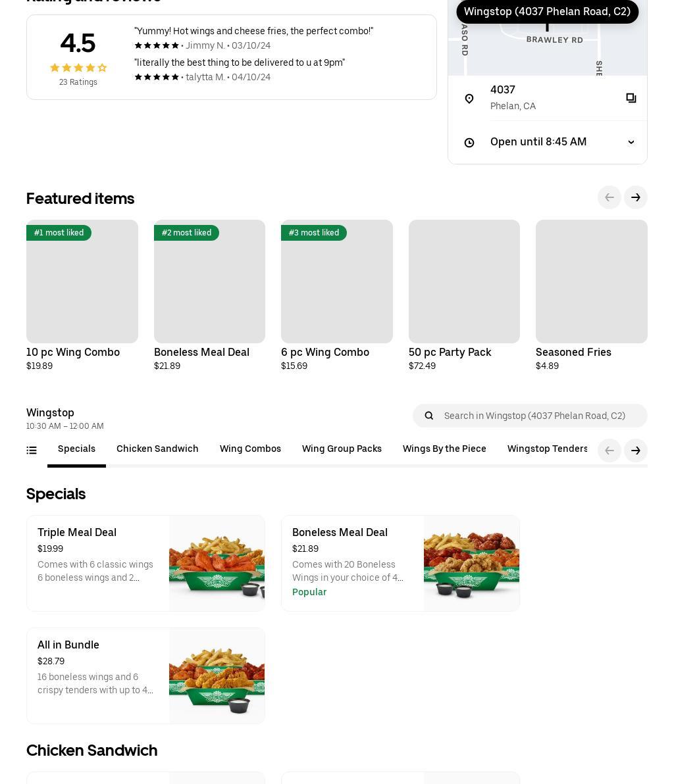Expand the Open until 8:45 AM hours
This screenshot has height=784, width=674.
pos(631,142)
